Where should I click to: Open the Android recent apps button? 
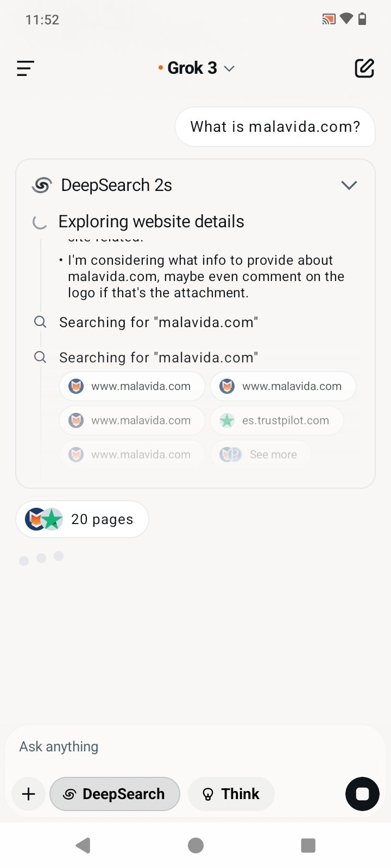pyautogui.click(x=308, y=845)
